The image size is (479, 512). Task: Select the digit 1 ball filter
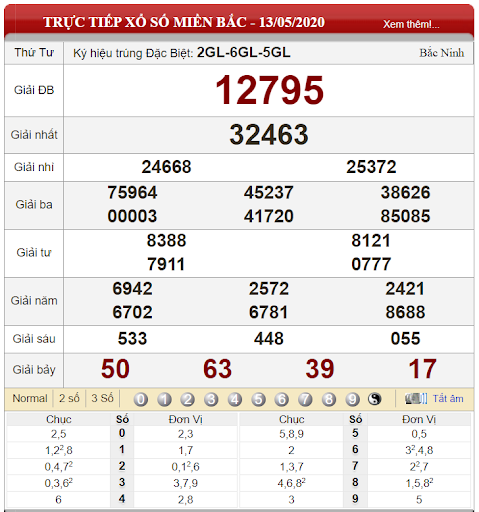pos(164,399)
